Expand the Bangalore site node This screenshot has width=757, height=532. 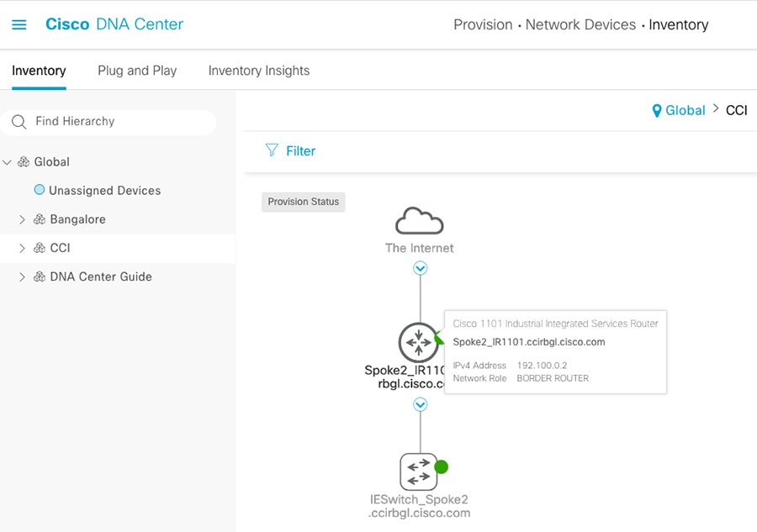(22, 219)
